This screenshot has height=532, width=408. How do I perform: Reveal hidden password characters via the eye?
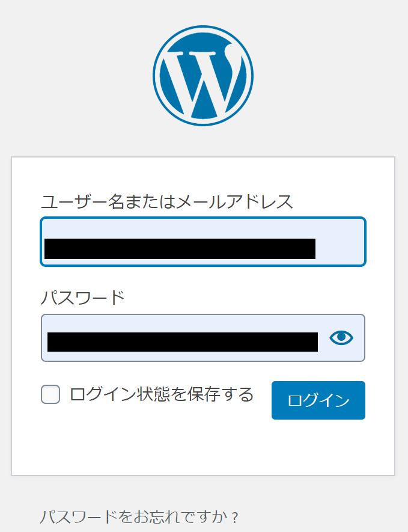(341, 338)
